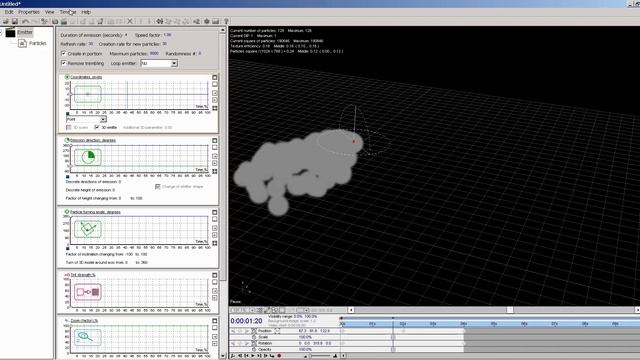
Task: Click the four-squares icon on Coordinates graph
Action: [x=215, y=108]
